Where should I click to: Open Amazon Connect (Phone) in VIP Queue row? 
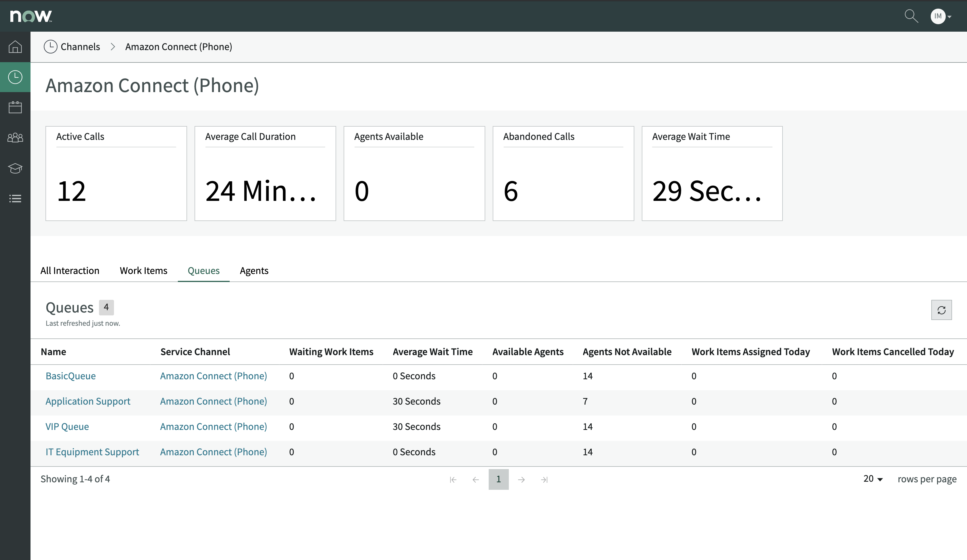pos(213,426)
